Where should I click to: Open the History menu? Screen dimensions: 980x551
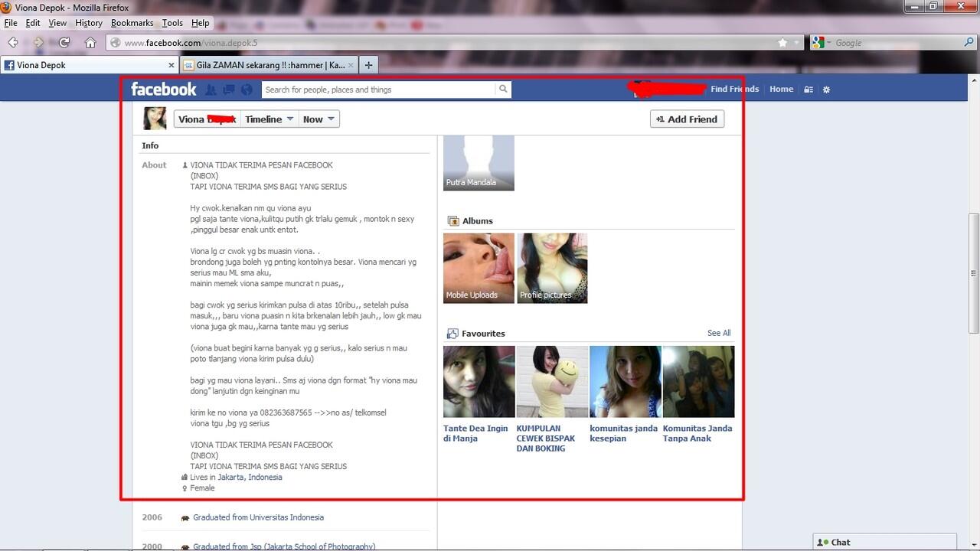click(x=89, y=23)
